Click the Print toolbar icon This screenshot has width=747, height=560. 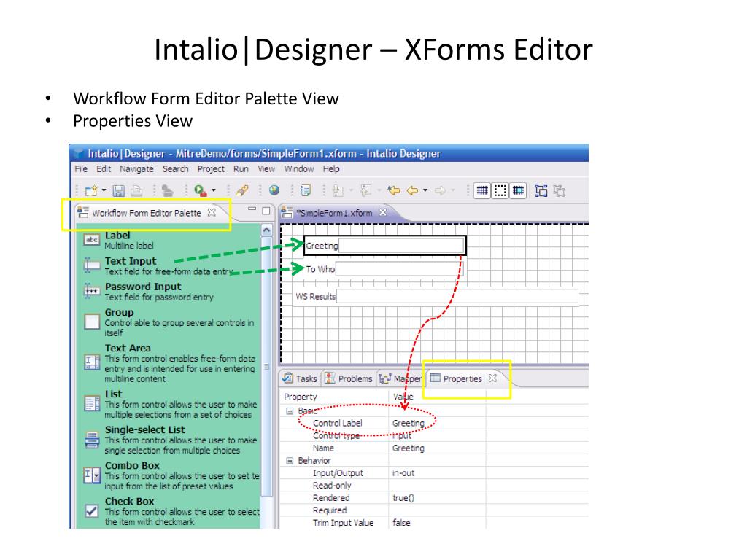pyautogui.click(x=136, y=191)
